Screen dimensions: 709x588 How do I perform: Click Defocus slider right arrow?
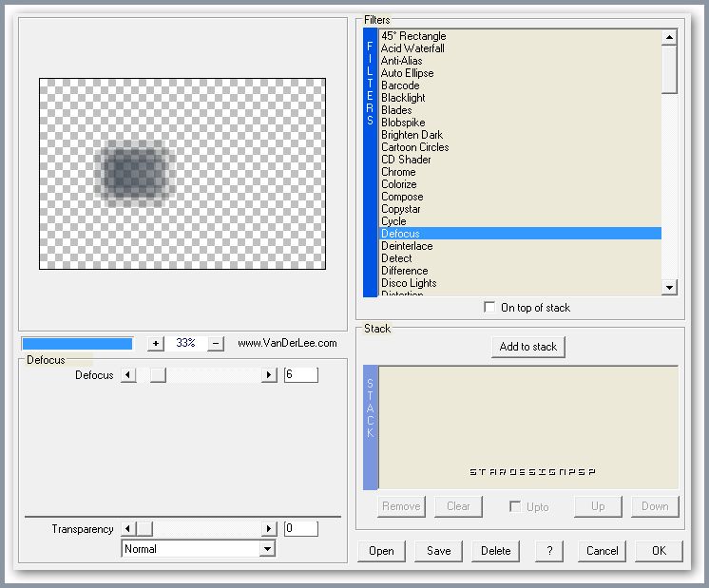(269, 375)
